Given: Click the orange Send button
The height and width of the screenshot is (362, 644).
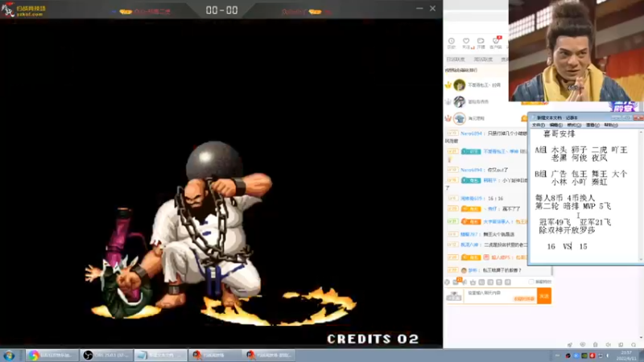Looking at the screenshot, I should [544, 295].
